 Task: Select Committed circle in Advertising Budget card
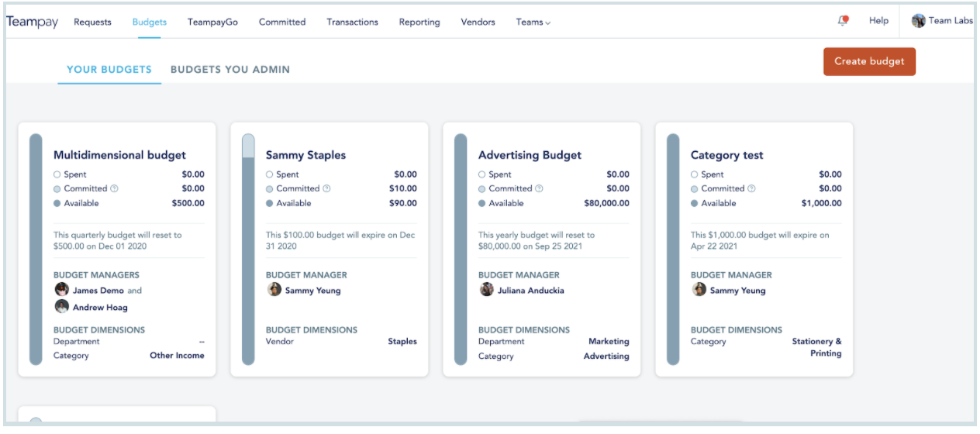pyautogui.click(x=482, y=188)
